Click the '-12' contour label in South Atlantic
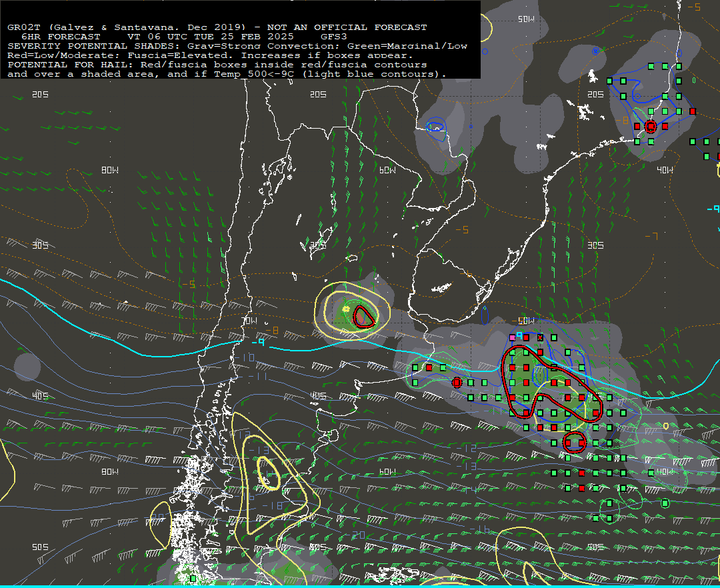Image resolution: width=720 pixels, height=588 pixels. pos(467,447)
